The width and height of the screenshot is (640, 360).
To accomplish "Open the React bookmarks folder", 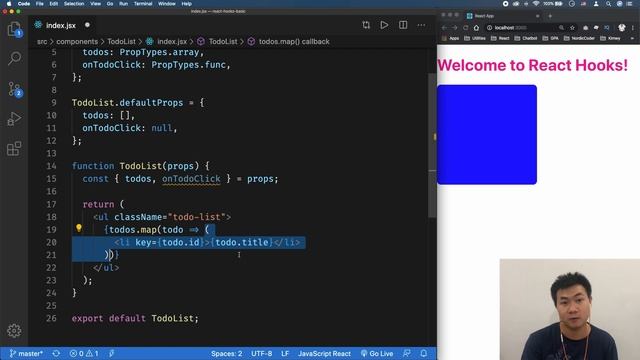I will point(500,38).
